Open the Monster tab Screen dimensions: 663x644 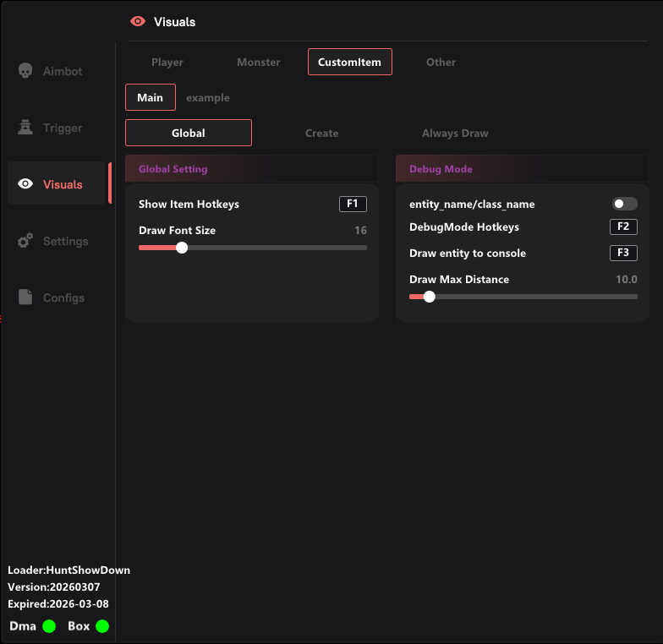pyautogui.click(x=258, y=62)
